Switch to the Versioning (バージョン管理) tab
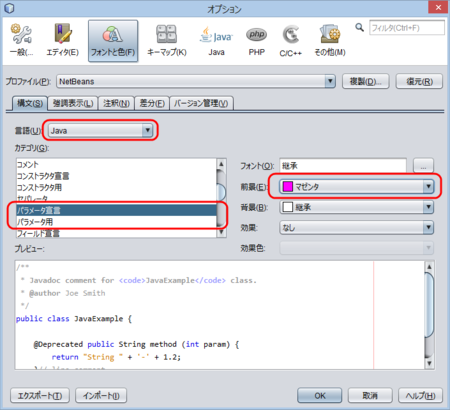The image size is (450, 410). point(201,104)
